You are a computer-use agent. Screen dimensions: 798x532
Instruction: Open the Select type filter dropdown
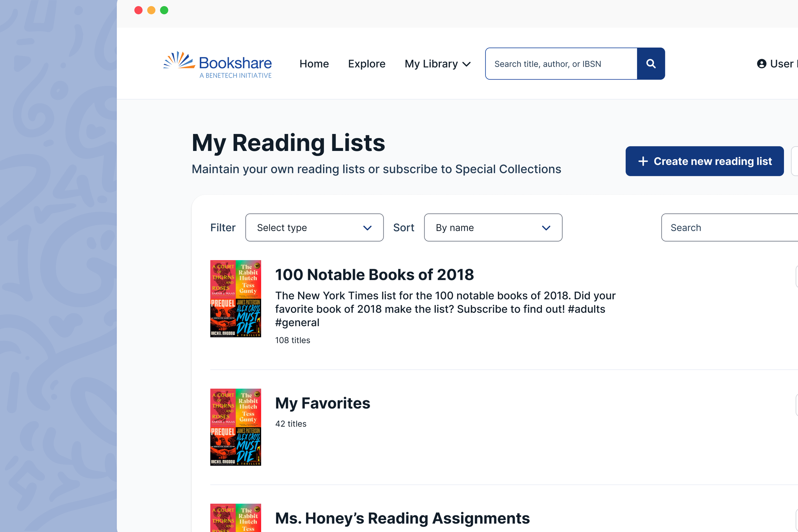pyautogui.click(x=314, y=227)
